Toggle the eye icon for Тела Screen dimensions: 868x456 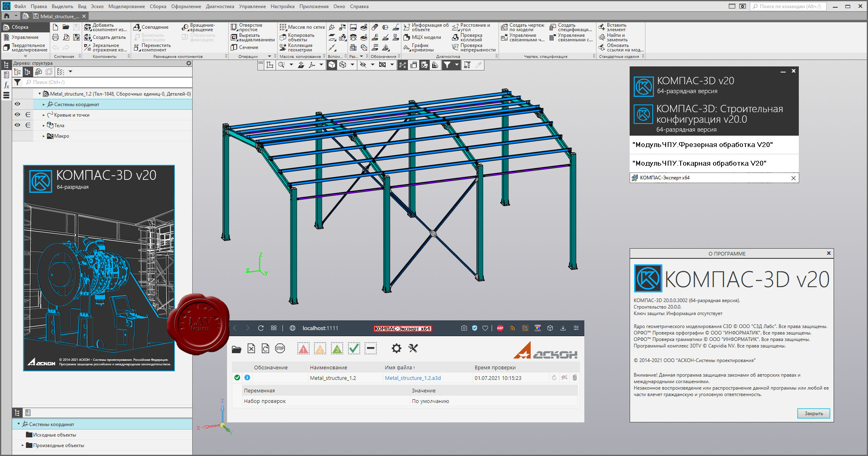click(17, 125)
